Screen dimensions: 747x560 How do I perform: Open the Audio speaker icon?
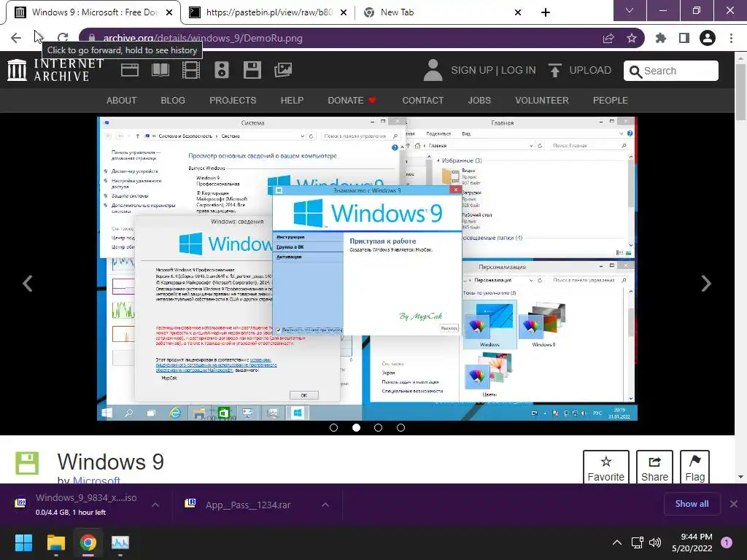tap(222, 70)
